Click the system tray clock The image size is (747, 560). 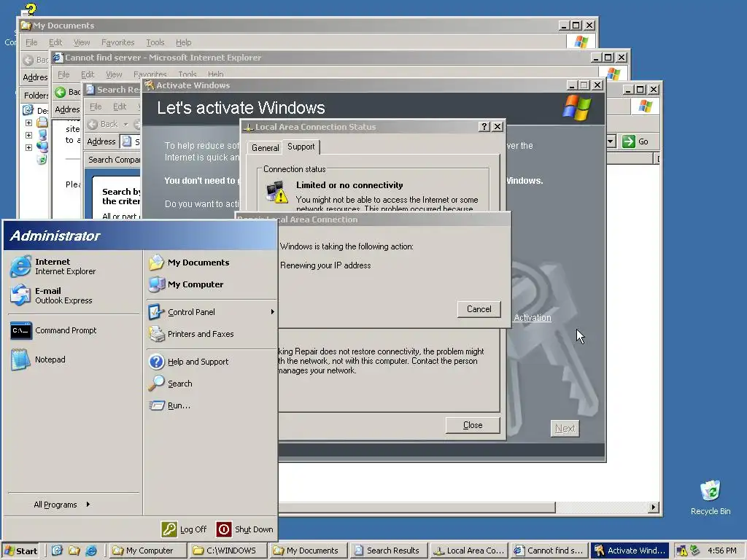click(x=721, y=551)
